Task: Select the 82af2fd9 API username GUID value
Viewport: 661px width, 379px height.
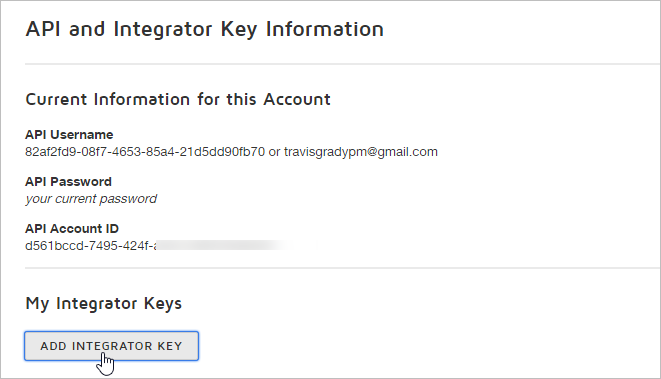Action: (x=145, y=152)
